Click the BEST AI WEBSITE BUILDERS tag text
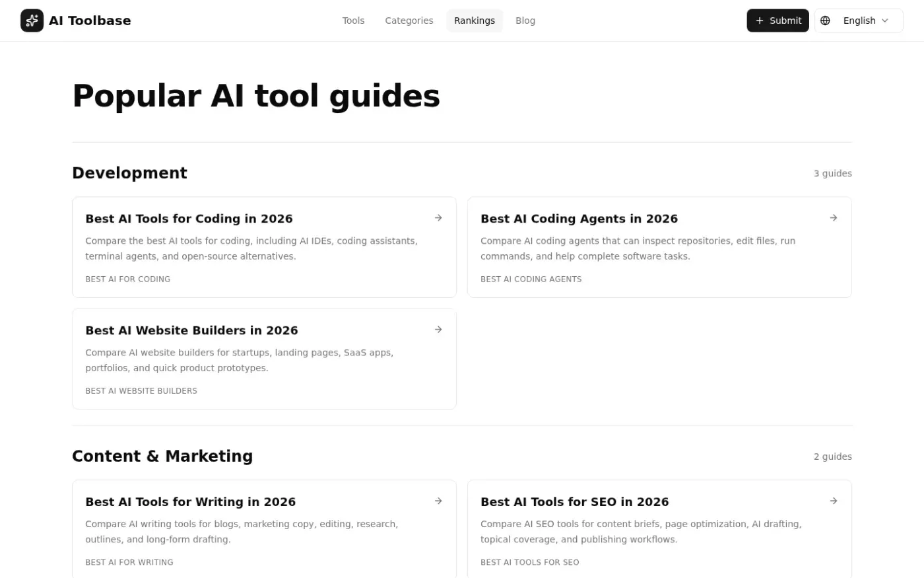The width and height of the screenshot is (924, 578). (x=141, y=391)
